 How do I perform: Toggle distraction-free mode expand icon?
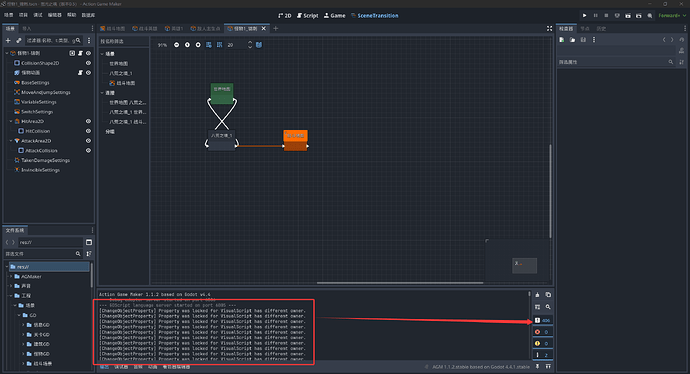tap(549, 29)
